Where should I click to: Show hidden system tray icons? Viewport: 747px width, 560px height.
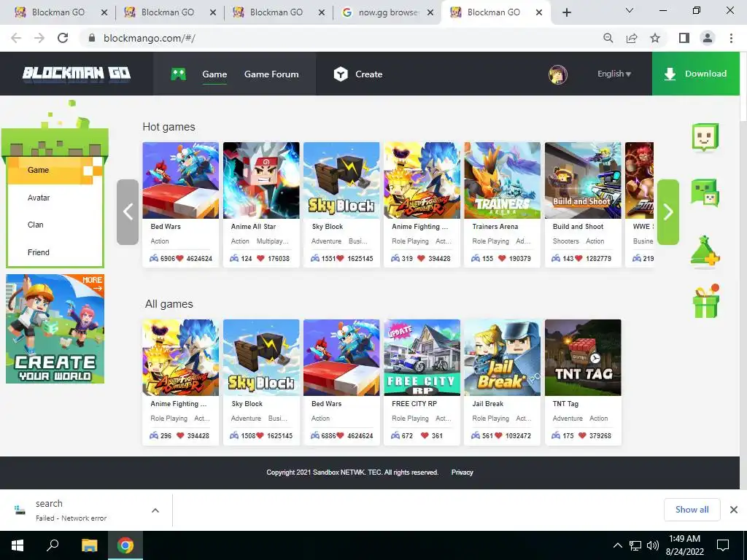617,545
